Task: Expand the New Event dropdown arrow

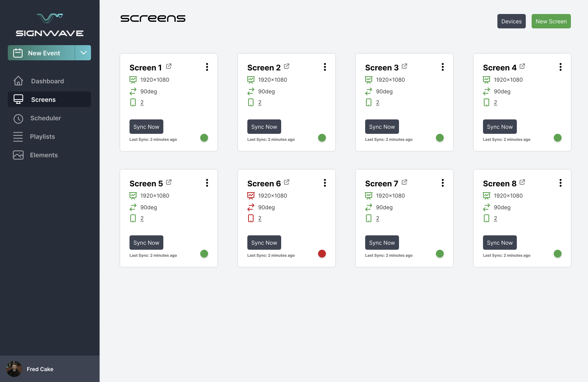Action: coord(83,53)
